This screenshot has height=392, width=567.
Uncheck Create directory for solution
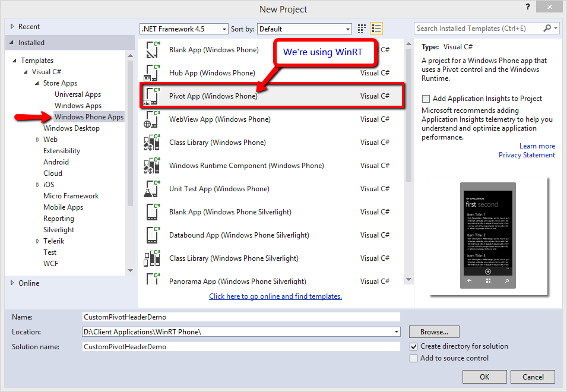414,346
